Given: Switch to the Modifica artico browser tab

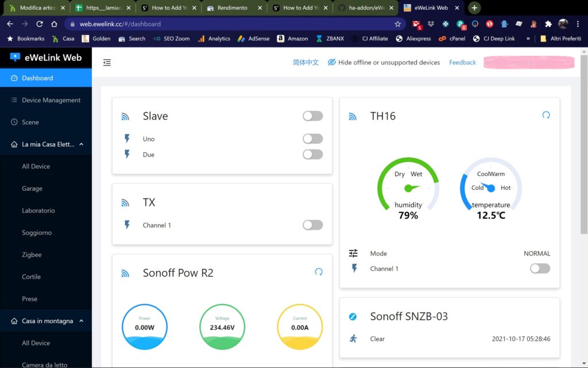Looking at the screenshot, I should pyautogui.click(x=37, y=7).
